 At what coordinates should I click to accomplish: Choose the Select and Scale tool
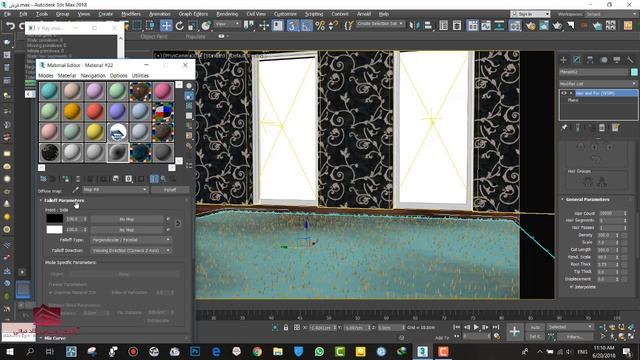(x=192, y=26)
